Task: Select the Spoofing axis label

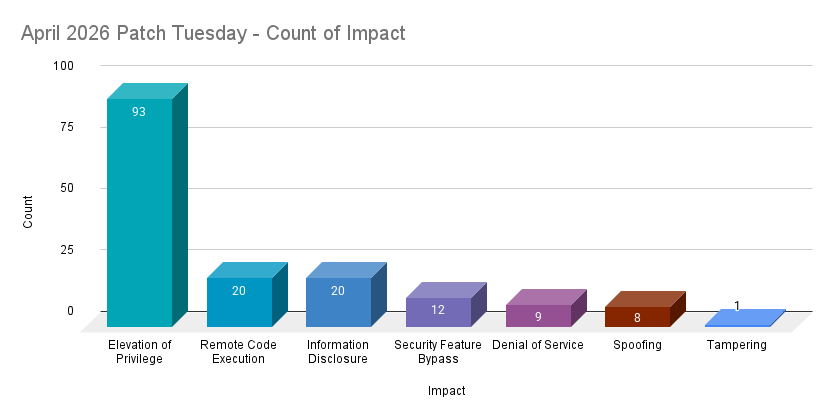Action: 637,345
